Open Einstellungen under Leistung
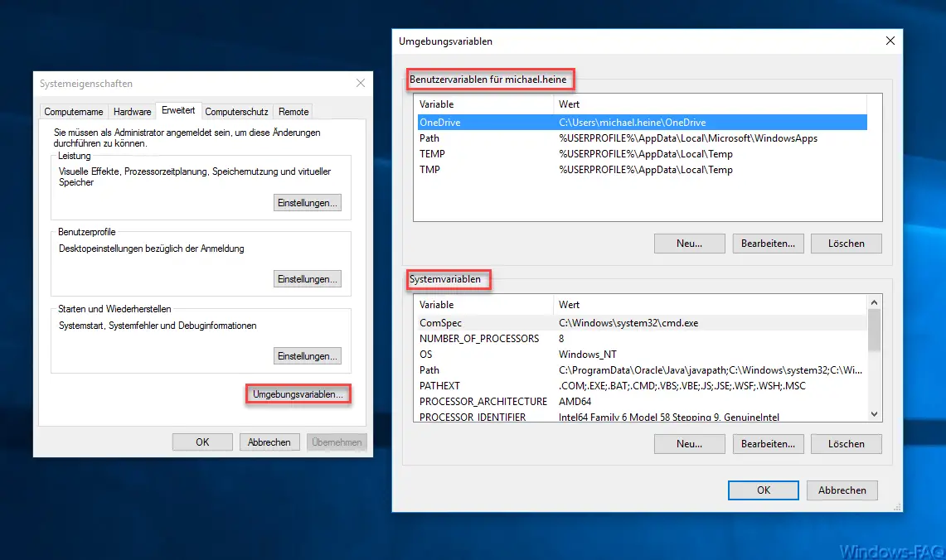The width and height of the screenshot is (946, 560). pyautogui.click(x=307, y=201)
